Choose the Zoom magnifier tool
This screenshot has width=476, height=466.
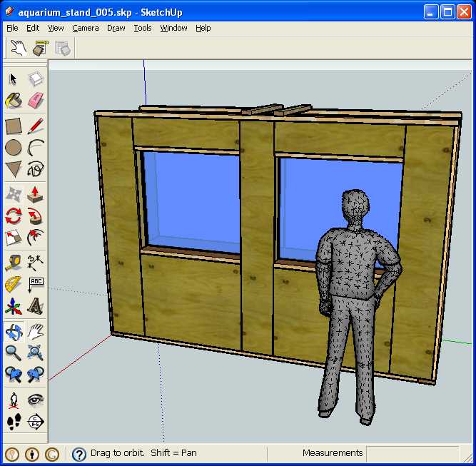(x=14, y=353)
